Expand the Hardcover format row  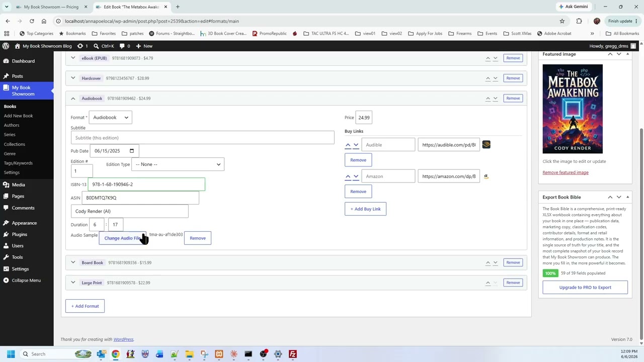(x=73, y=78)
